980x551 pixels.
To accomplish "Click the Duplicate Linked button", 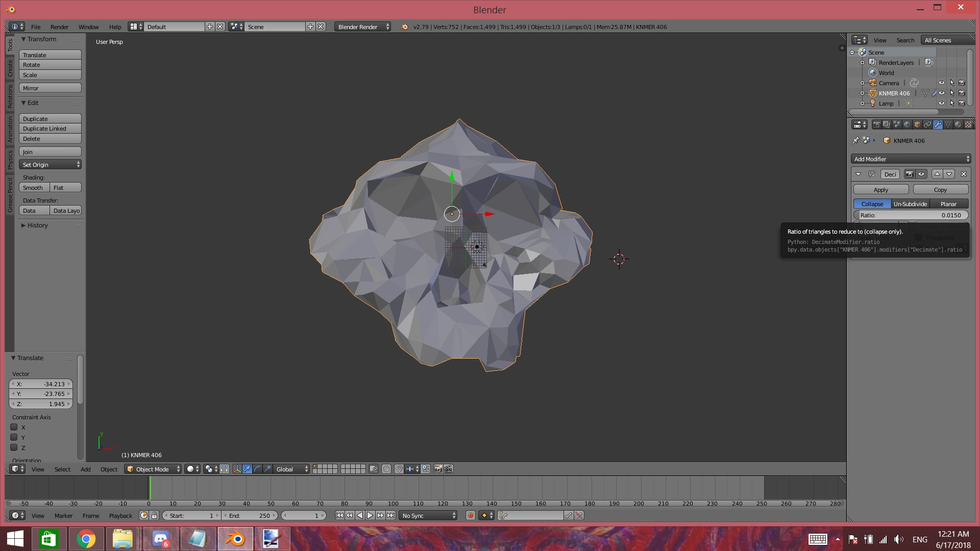I will (50, 129).
